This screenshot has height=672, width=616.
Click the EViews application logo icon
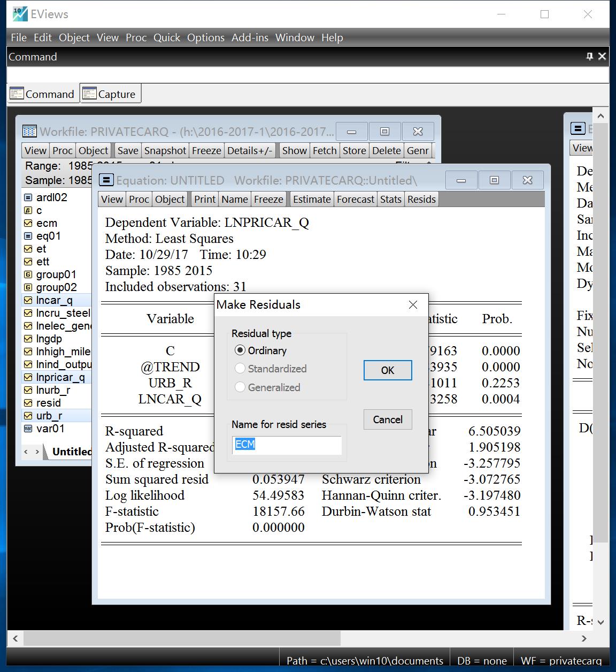[x=20, y=14]
